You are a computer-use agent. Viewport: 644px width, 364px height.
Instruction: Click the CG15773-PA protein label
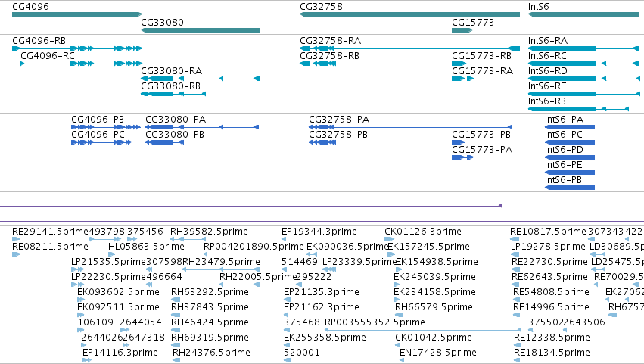tap(482, 150)
